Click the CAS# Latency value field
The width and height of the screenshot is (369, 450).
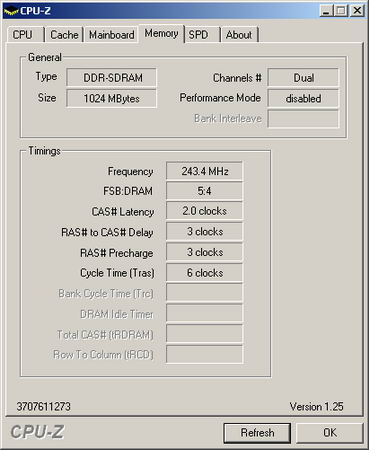click(x=204, y=211)
